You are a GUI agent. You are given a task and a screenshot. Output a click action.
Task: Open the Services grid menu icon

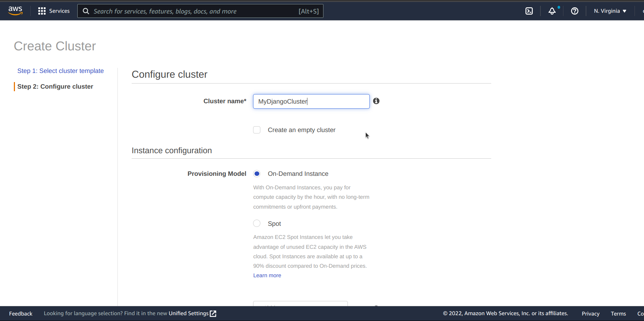click(x=42, y=11)
